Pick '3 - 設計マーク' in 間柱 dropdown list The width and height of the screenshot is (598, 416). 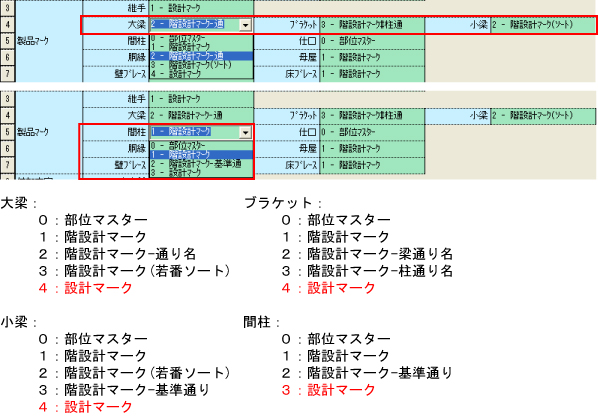pos(201,173)
